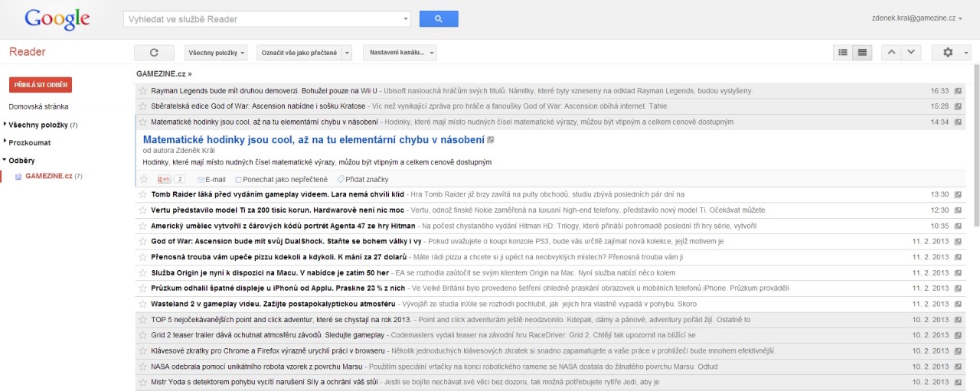Open Klávesové zkratky pro Chrome article row
This screenshot has width=980, height=391.
point(550,350)
